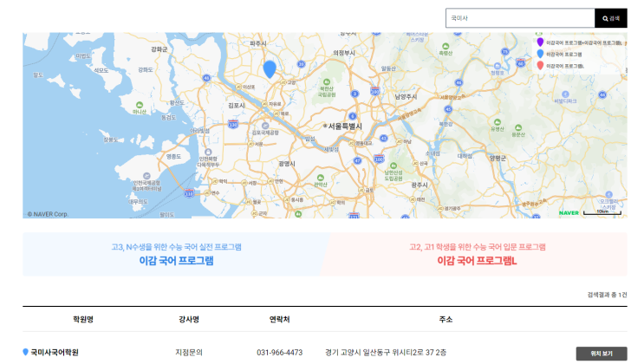The image size is (644, 364).
Task: Click the blue marker in the map legend
Action: (540, 54)
